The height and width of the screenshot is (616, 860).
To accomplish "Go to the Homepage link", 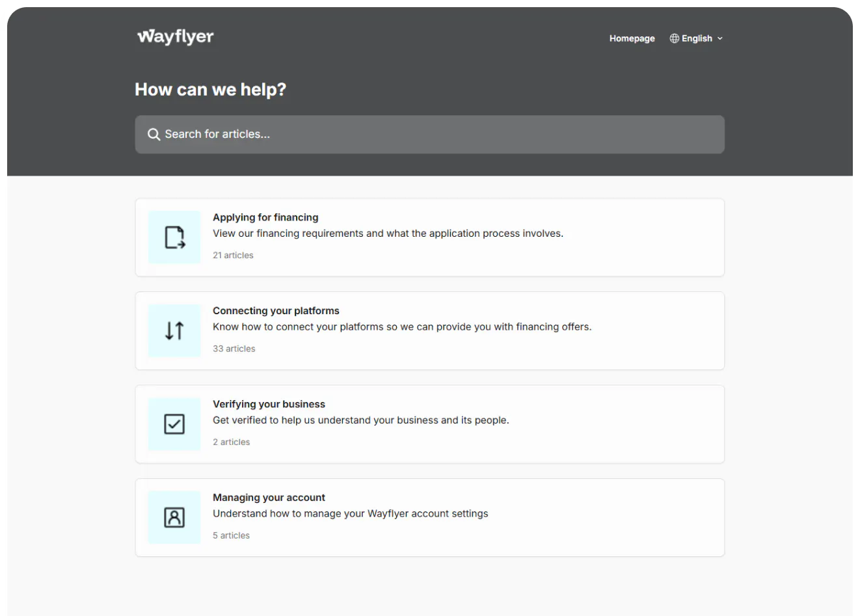I will (632, 38).
